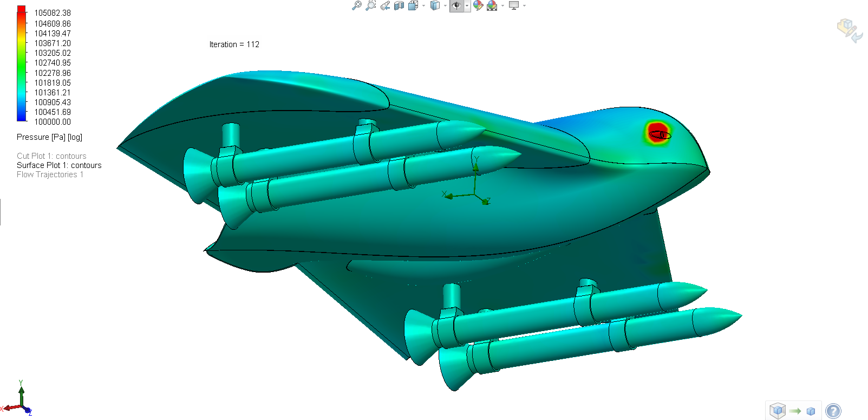This screenshot has width=868, height=420.
Task: Click the legend maximum value 105082.38
Action: pyautogui.click(x=53, y=13)
